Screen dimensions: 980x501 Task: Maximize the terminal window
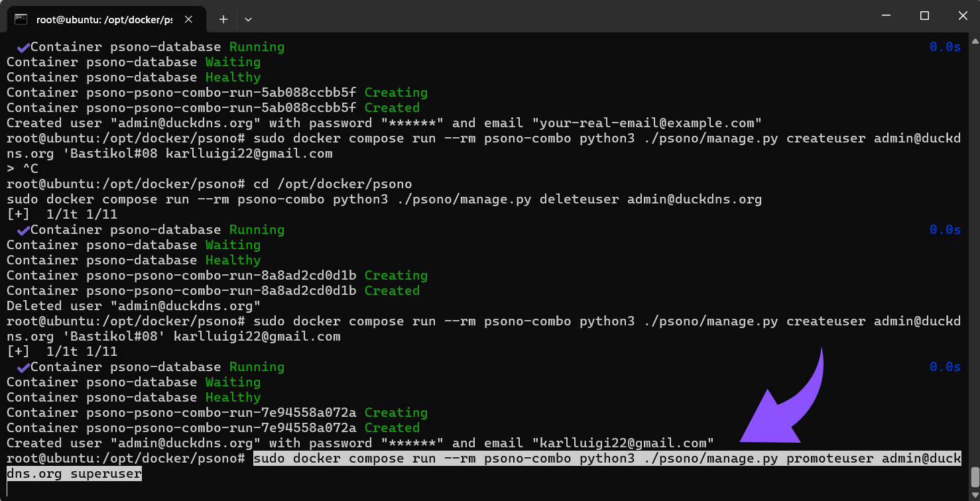click(x=924, y=15)
